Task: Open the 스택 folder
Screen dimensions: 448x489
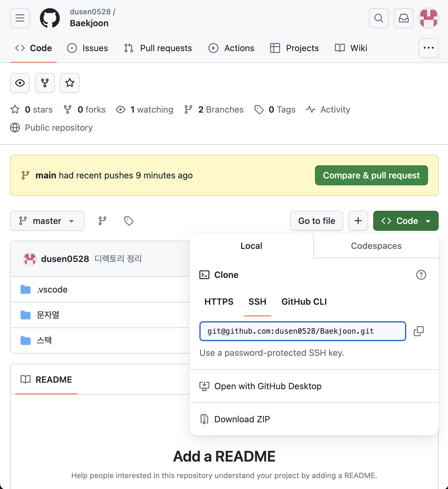Action: (44, 341)
